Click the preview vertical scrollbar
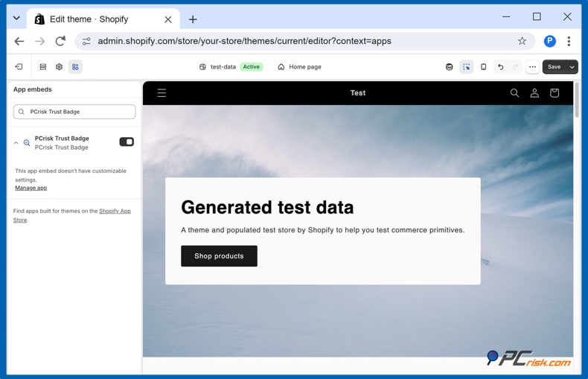The height and width of the screenshot is (379, 588). 577,101
